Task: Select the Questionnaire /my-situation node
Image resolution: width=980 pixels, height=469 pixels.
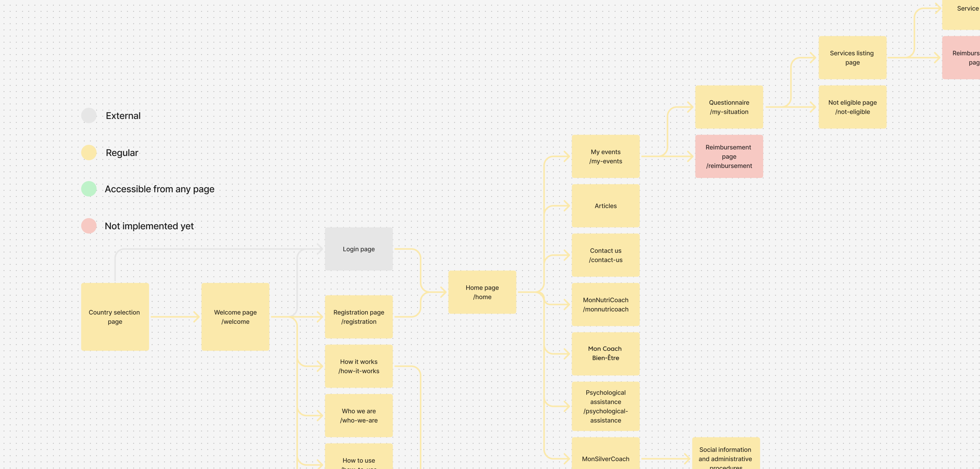Action: tap(728, 107)
